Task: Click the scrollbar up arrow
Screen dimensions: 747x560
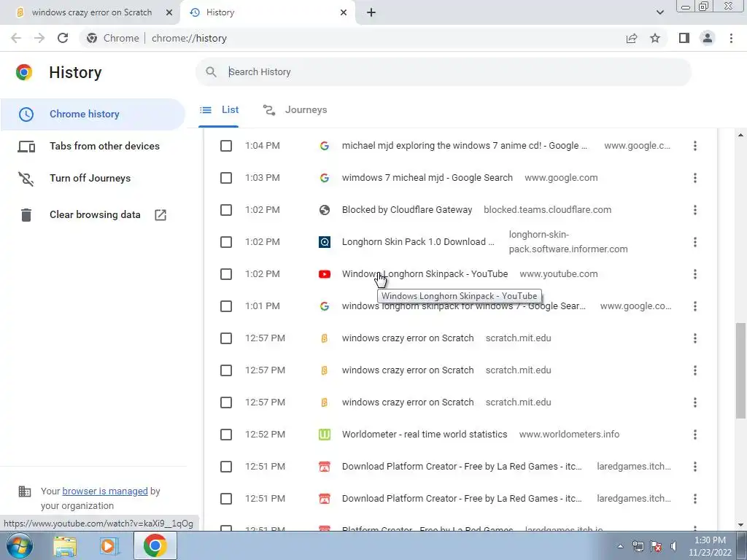Action: [x=740, y=136]
